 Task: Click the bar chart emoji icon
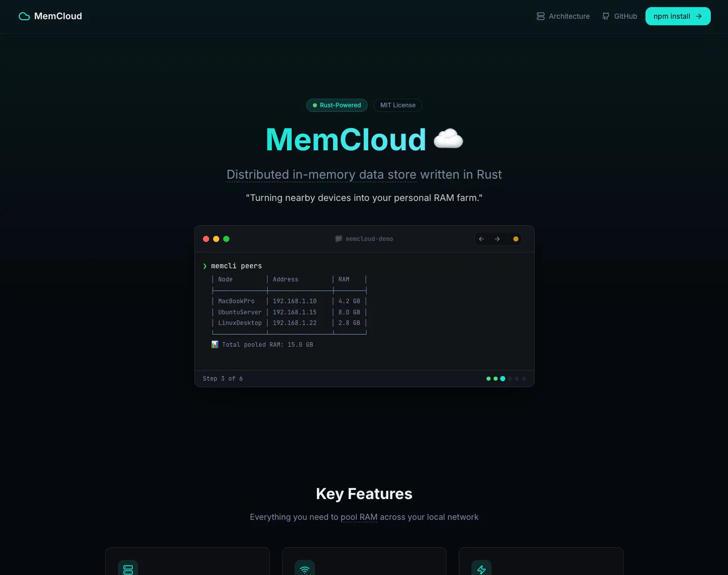(215, 345)
